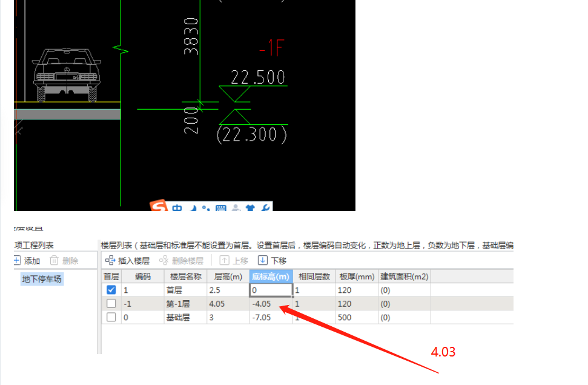Click the 底标高(m) column header
Image resolution: width=588 pixels, height=385 pixels.
[x=271, y=276]
